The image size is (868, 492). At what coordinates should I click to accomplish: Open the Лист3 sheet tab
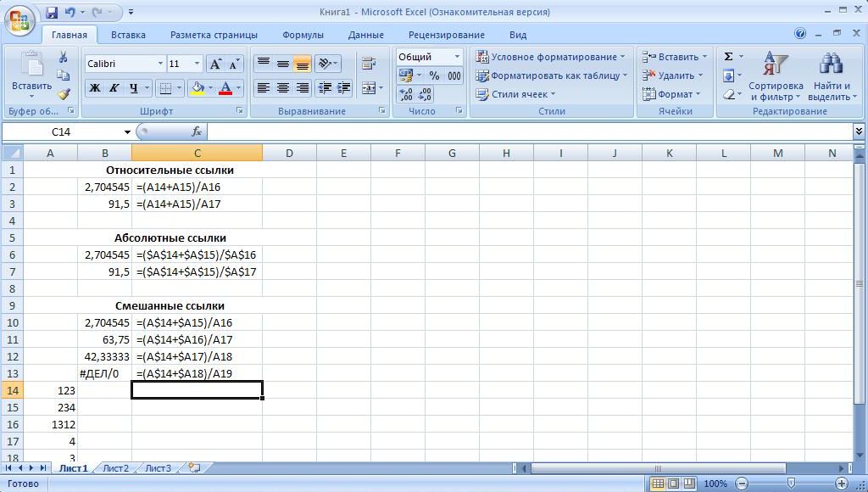click(158, 468)
